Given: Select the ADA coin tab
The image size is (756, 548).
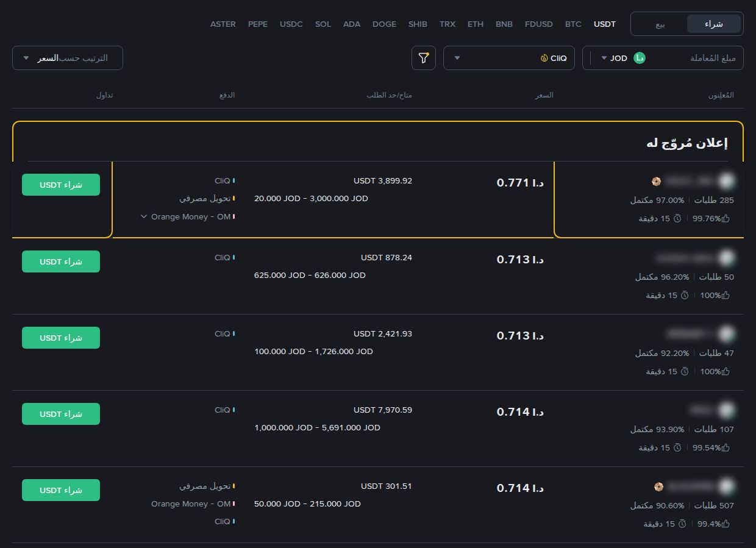Looking at the screenshot, I should [x=352, y=24].
